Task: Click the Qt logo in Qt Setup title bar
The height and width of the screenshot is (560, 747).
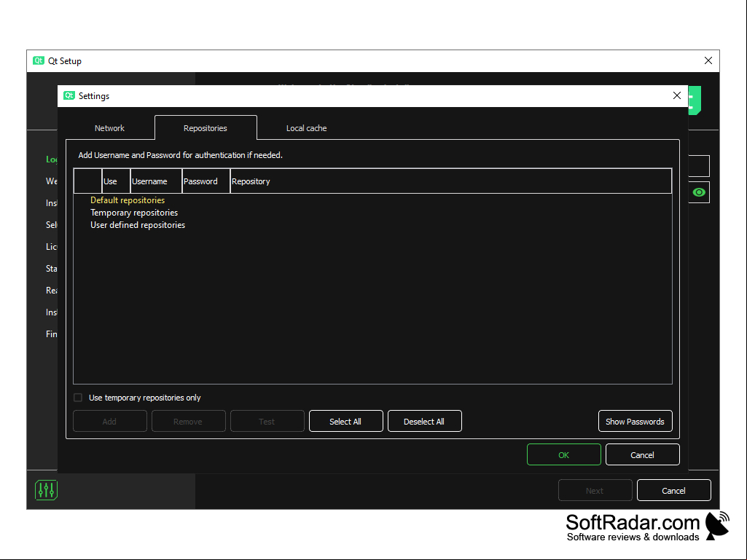Action: point(39,60)
